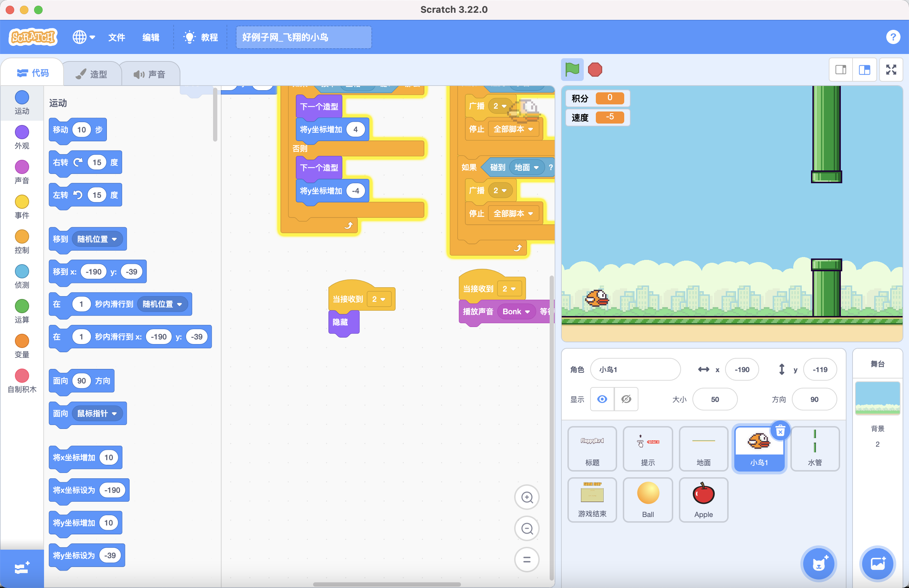Click the 大小 size field
This screenshot has height=588, width=909.
coord(715,399)
